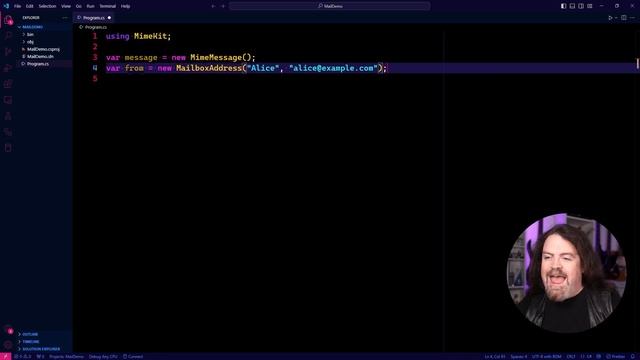This screenshot has height=360, width=640.
Task: Open the Search view in activity bar
Action: (x=8, y=36)
